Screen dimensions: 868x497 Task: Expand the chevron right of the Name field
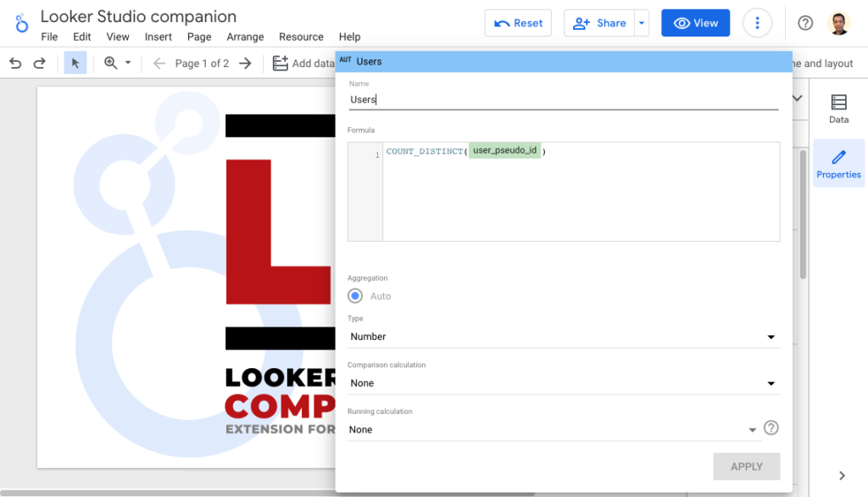click(797, 98)
